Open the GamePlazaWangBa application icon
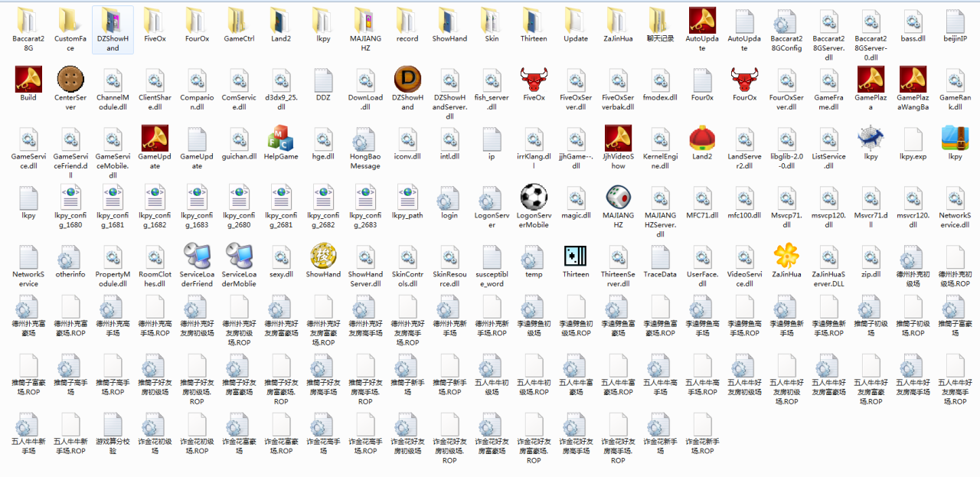This screenshot has height=477, width=980. point(913,80)
